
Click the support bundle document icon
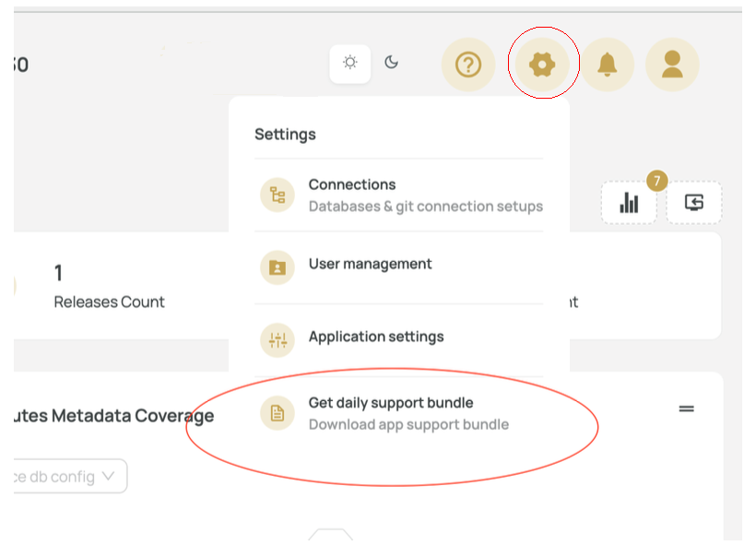tap(278, 413)
